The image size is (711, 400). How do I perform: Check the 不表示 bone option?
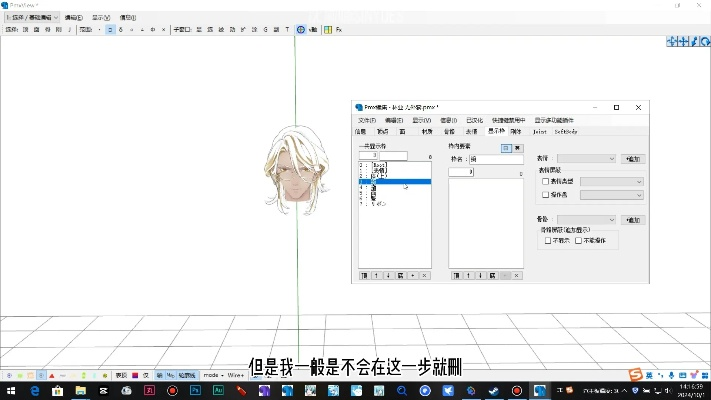[548, 240]
